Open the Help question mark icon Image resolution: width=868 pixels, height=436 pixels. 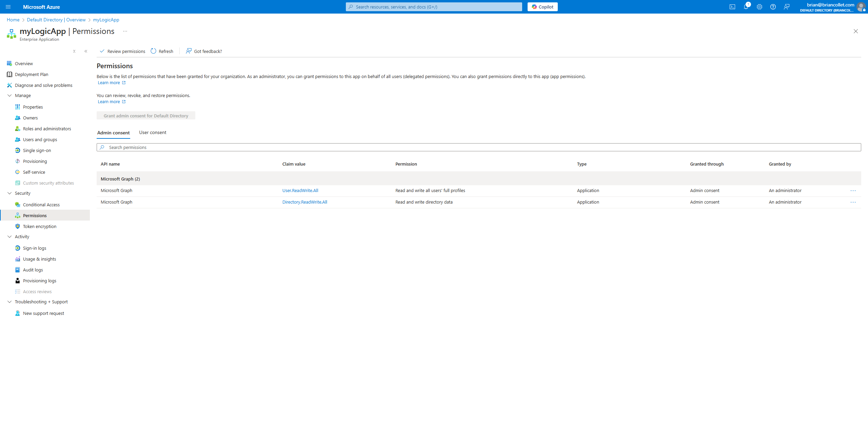(x=773, y=7)
